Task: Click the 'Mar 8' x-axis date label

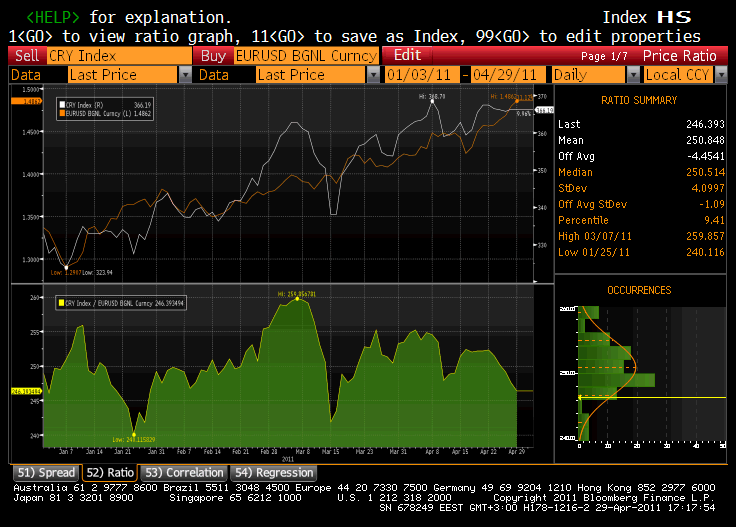Action: click(303, 451)
